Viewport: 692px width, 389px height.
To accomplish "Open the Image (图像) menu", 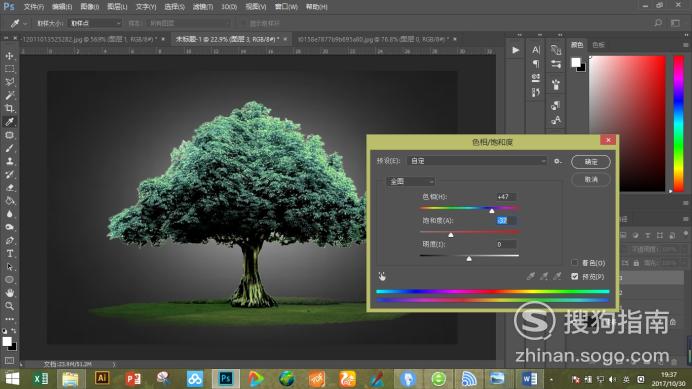I will pos(90,7).
